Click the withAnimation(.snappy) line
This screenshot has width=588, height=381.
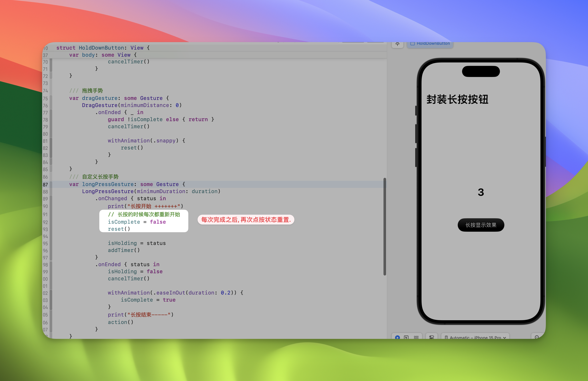coord(146,141)
